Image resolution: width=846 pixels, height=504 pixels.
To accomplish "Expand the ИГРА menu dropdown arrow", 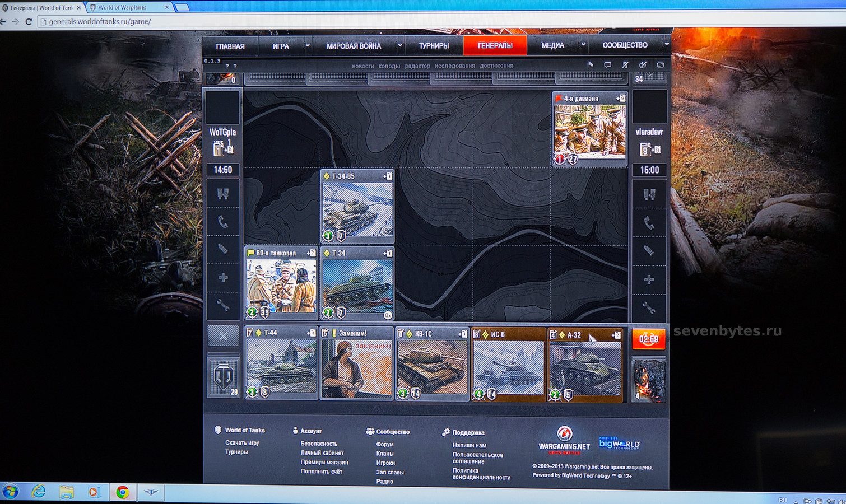I will [x=308, y=46].
